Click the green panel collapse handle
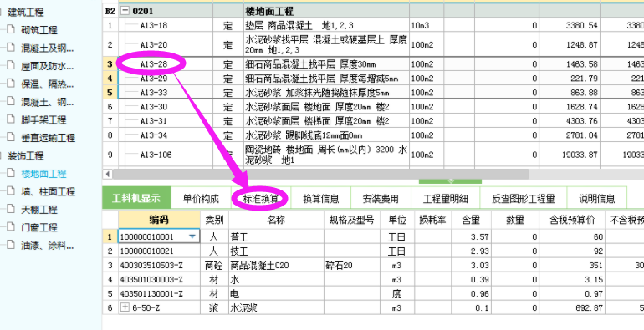The height and width of the screenshot is (330, 644). 450,181
